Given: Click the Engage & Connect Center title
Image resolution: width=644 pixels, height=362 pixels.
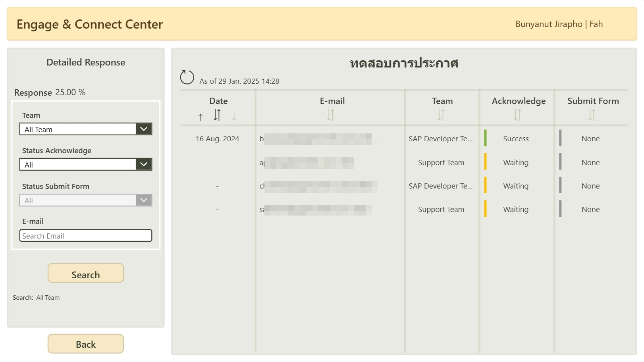Looking at the screenshot, I should [x=90, y=25].
